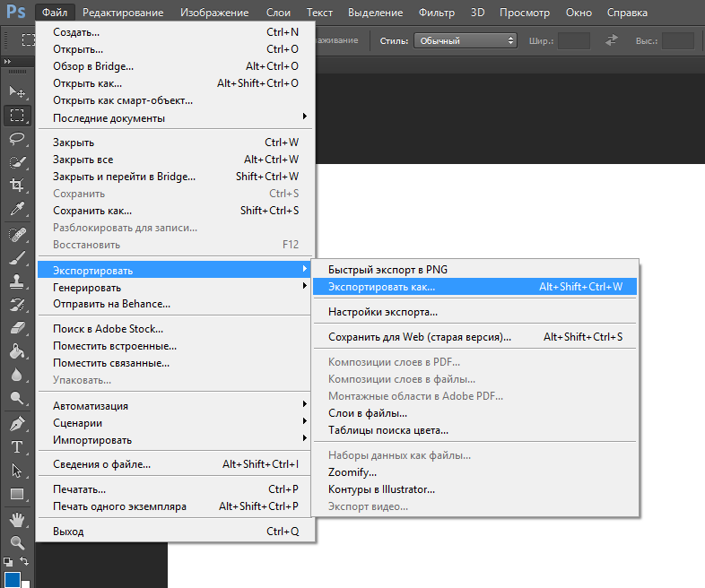This screenshot has width=705, height=588.
Task: Select the Spot Healing Brush tool
Action: pos(17,235)
